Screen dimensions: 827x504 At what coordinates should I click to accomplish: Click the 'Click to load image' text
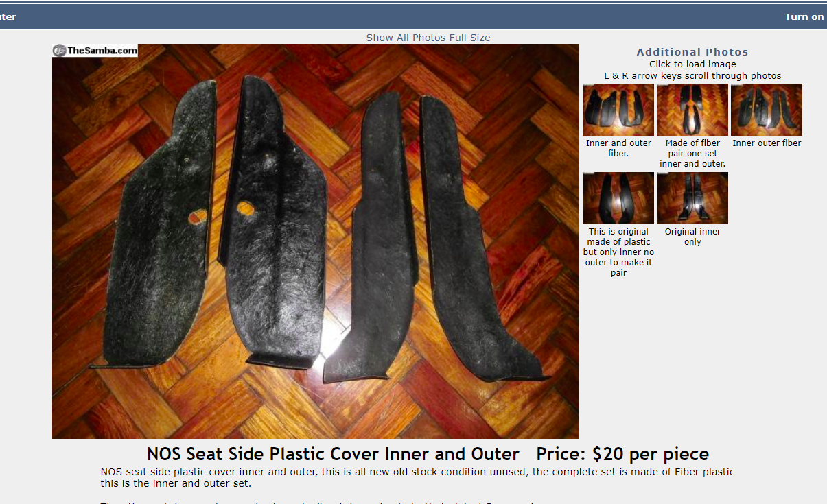click(692, 64)
